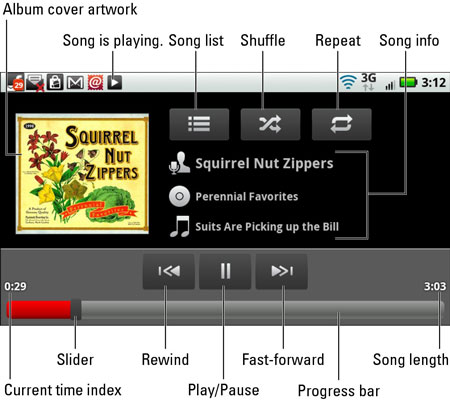This screenshot has width=450, height=400.
Task: Tap the current time index 0:29
Action: (x=15, y=286)
